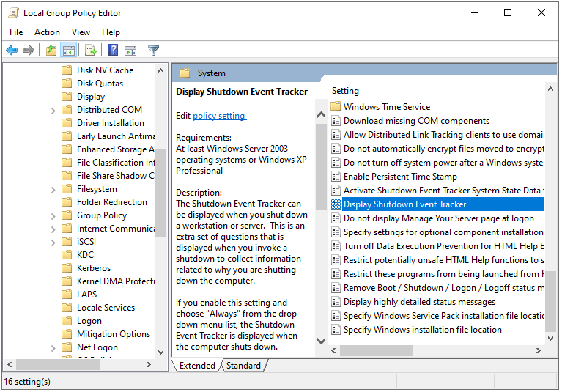Open the Help menu
Screen dimensions: 562x392
point(111,32)
